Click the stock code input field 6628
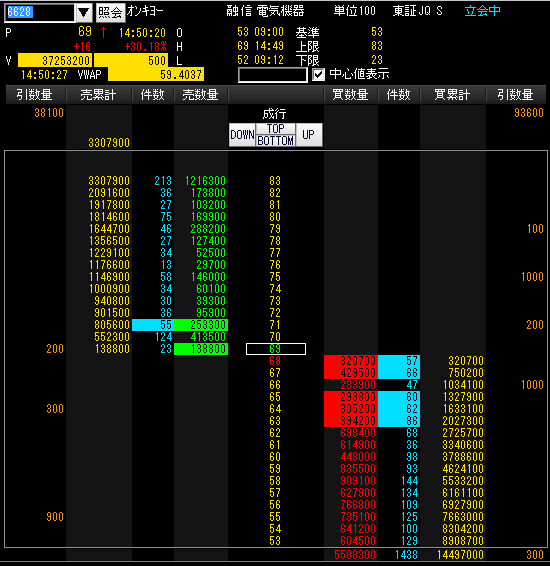Image resolution: width=550 pixels, height=566 pixels. (x=39, y=13)
